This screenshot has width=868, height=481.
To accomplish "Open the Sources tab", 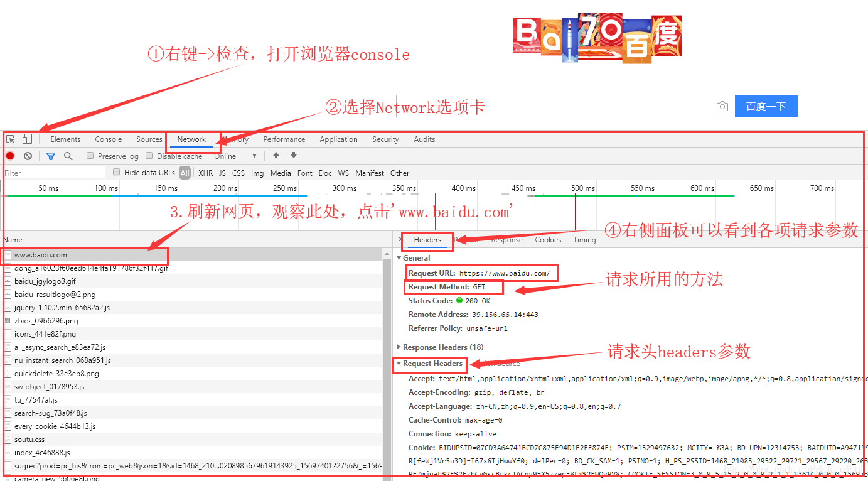I will (x=149, y=139).
